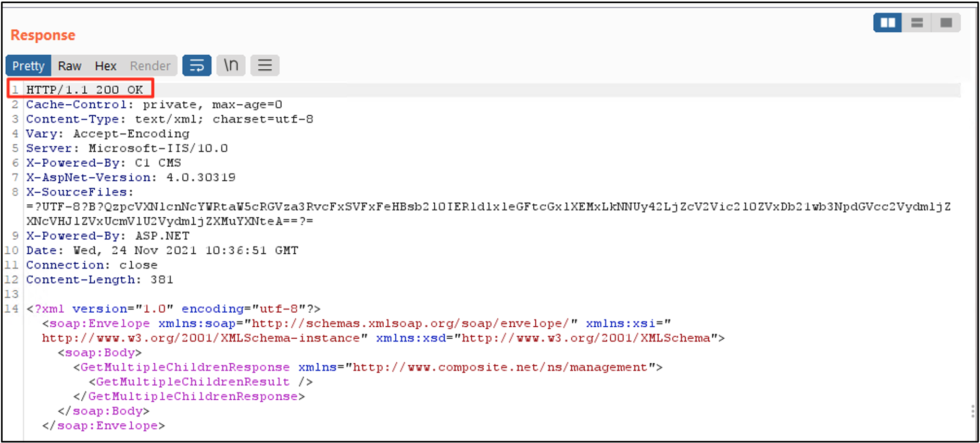Toggle show non-printable characters \n button
Image resolution: width=980 pixels, height=443 pixels.
click(231, 66)
